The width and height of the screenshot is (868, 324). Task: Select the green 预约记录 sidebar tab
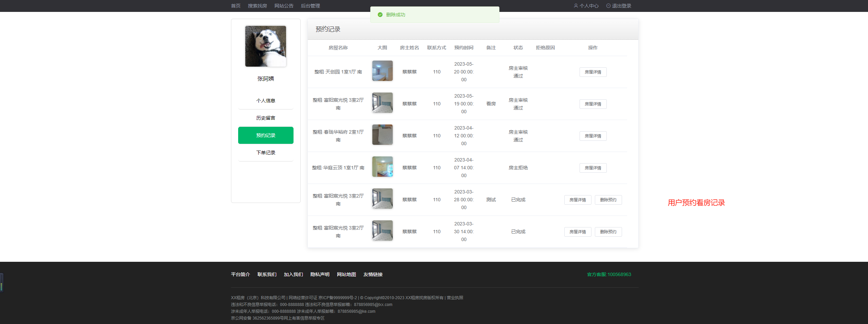266,135
